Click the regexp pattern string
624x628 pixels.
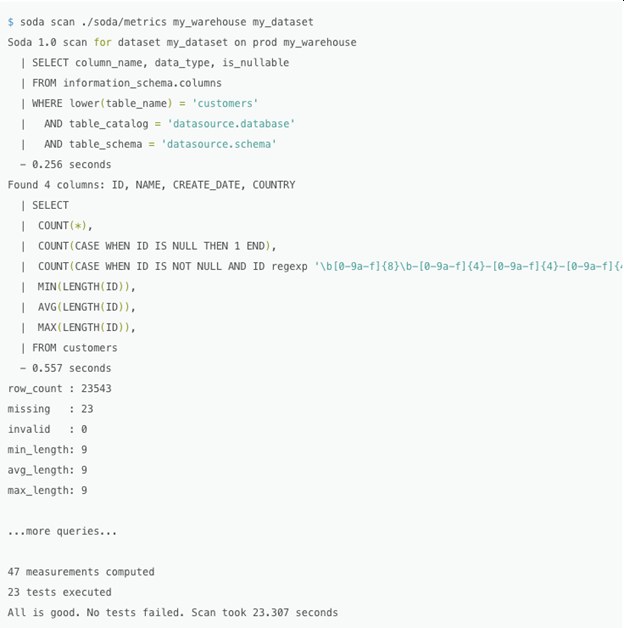point(469,266)
